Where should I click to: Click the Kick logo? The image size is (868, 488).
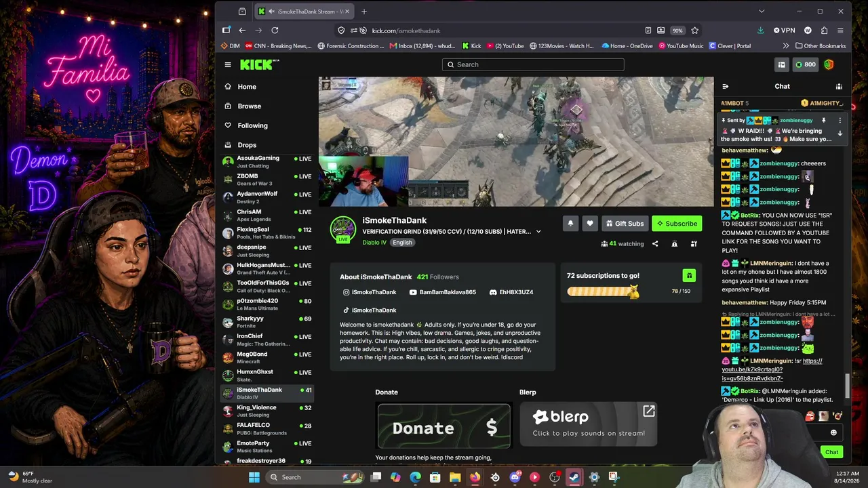pos(259,64)
